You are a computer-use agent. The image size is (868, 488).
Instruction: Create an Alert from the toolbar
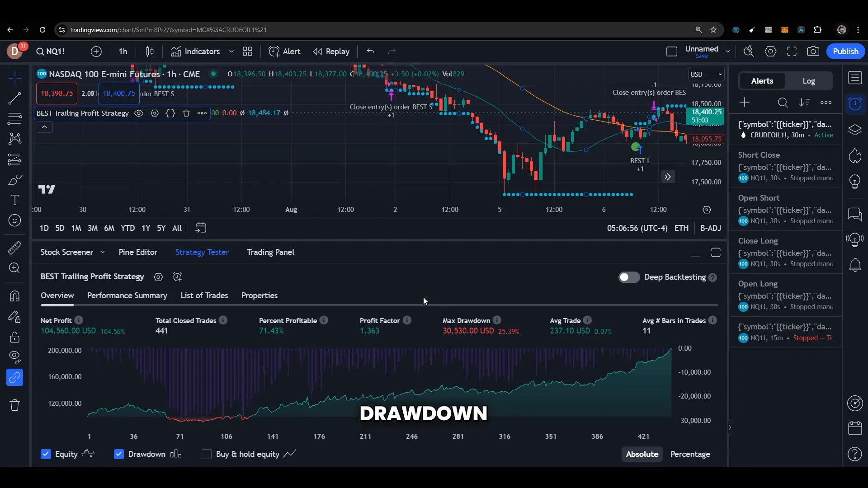284,52
